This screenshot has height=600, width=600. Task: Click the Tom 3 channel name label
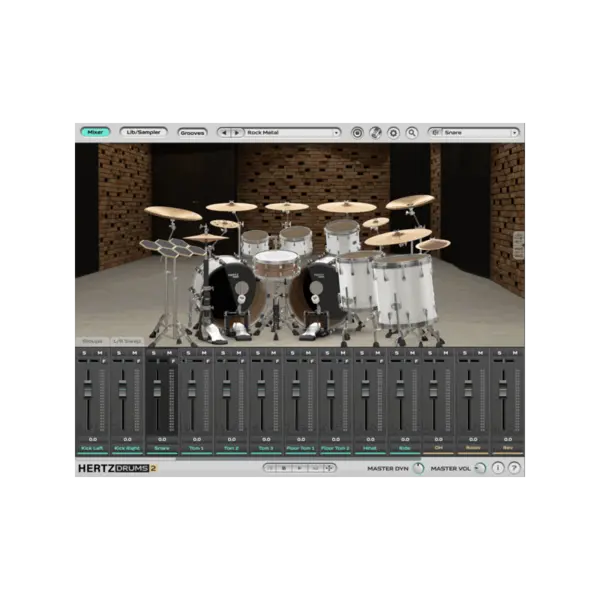click(x=266, y=448)
